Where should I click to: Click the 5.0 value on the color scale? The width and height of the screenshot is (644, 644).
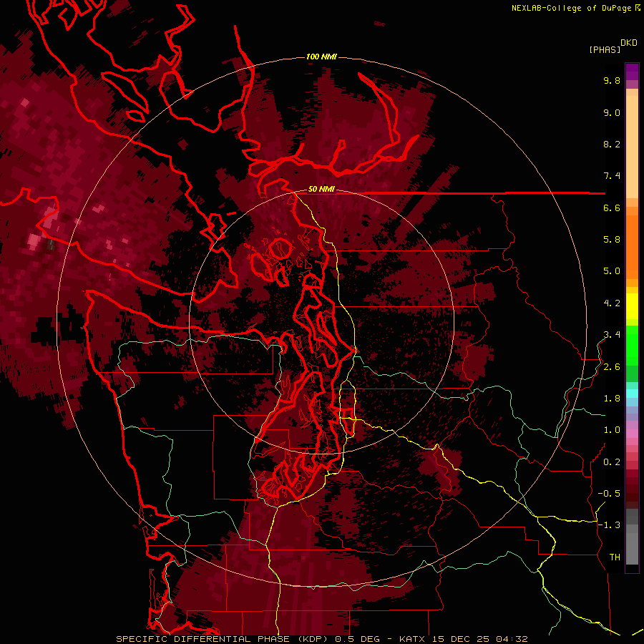tap(612, 271)
